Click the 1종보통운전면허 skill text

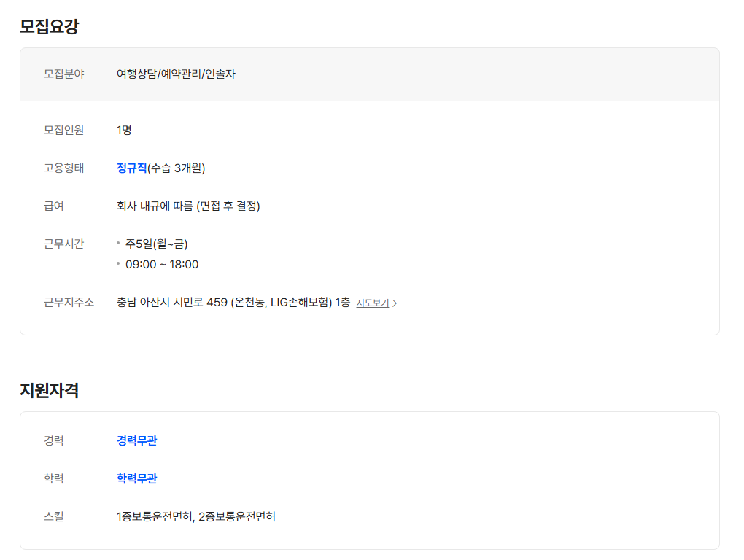point(155,516)
